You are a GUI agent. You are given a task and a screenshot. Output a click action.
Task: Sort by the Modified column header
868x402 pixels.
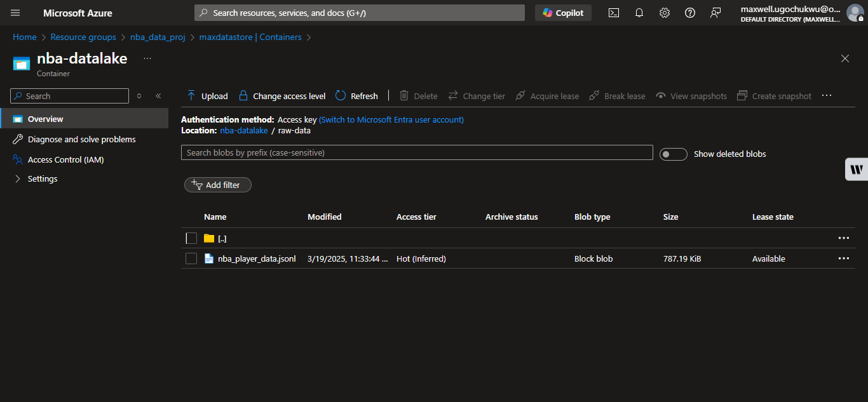[325, 217]
